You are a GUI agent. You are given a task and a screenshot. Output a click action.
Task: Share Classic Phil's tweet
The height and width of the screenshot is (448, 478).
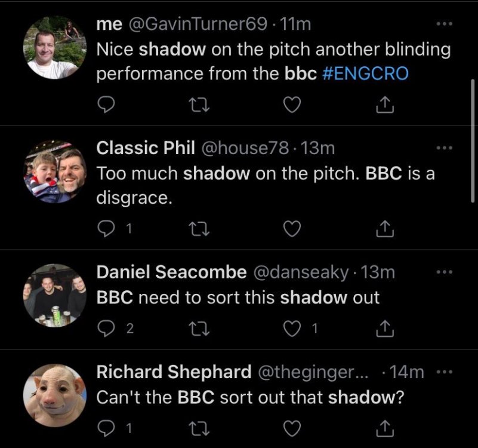click(385, 228)
